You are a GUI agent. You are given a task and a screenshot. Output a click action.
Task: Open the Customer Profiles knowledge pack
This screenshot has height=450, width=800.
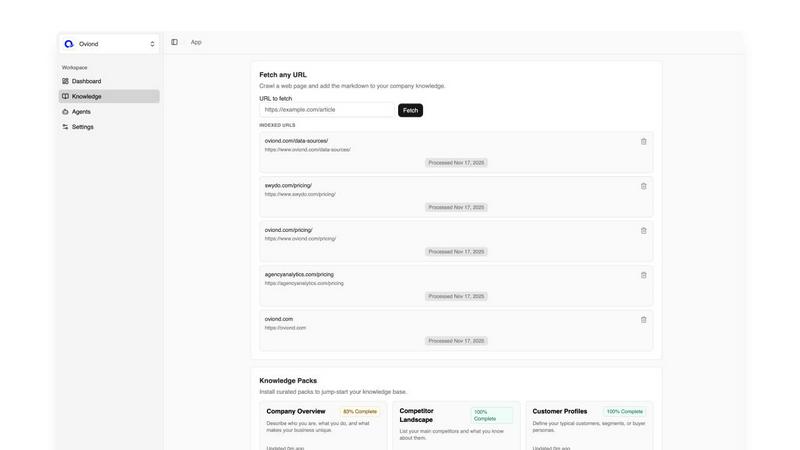[589, 426]
